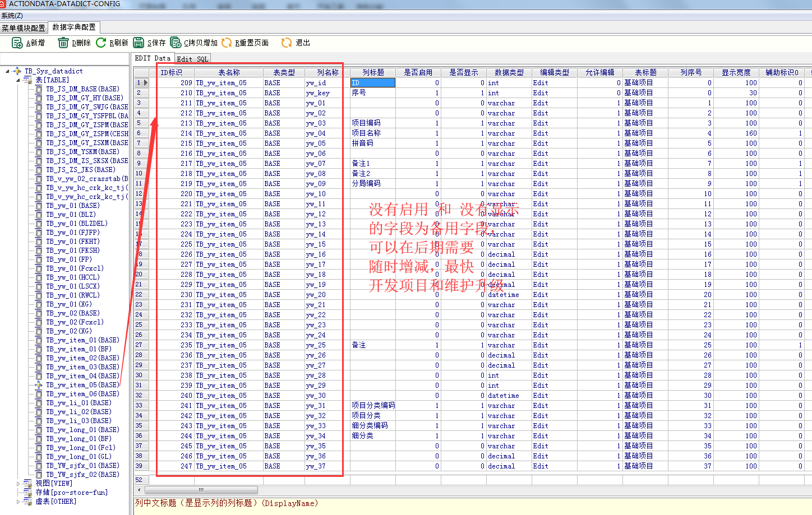812x515 pixels.
Task: Collapse the 表[TABLE] tree branch
Action: tap(18, 80)
